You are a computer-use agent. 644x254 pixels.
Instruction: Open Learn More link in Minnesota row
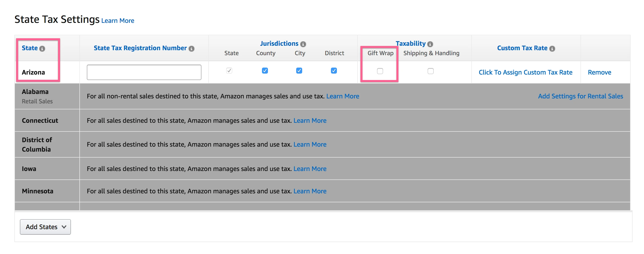pos(310,191)
